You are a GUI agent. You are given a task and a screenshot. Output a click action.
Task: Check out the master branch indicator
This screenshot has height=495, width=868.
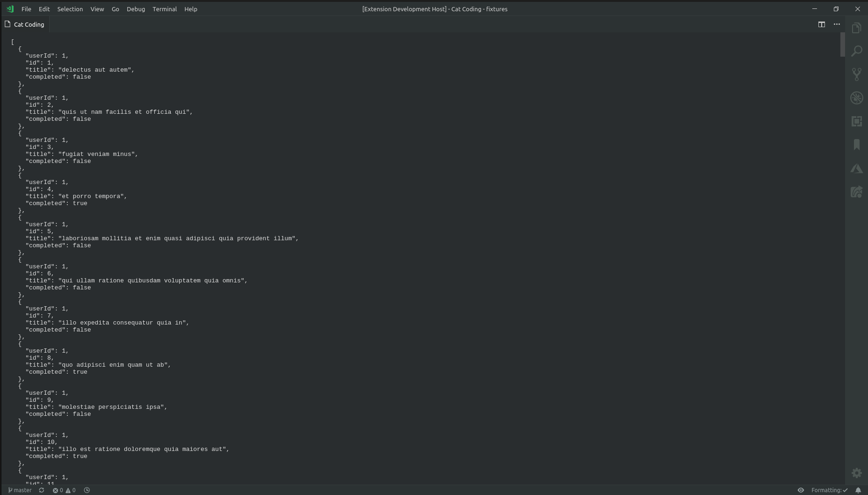[20, 490]
